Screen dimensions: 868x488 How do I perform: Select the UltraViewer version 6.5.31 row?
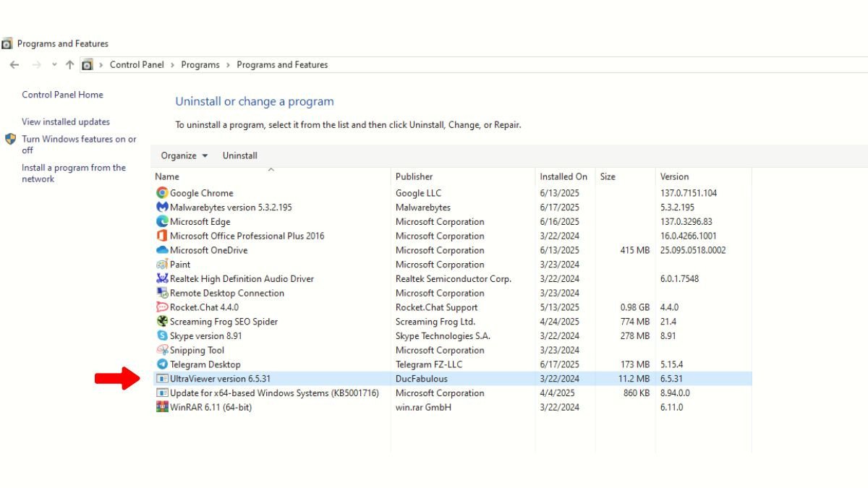pos(452,379)
